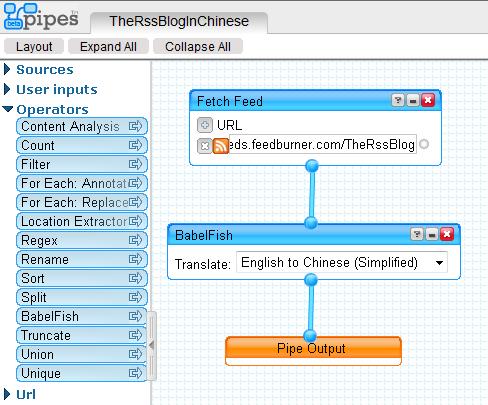Screen dimensions: 488x405
Task: Add the Rename module via its arrow icon
Action: [x=135, y=259]
